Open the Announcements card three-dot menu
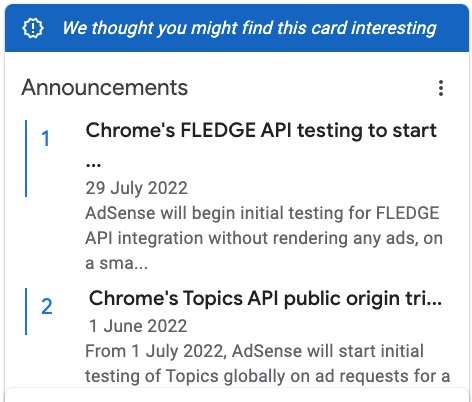The height and width of the screenshot is (402, 472). pos(441,88)
